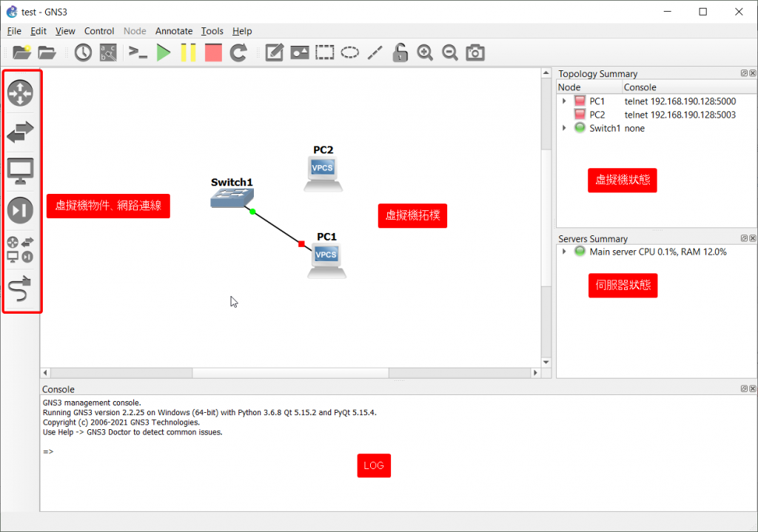The height and width of the screenshot is (532, 758).
Task: Select the PC1 VPCS device on canvas
Action: coord(326,260)
